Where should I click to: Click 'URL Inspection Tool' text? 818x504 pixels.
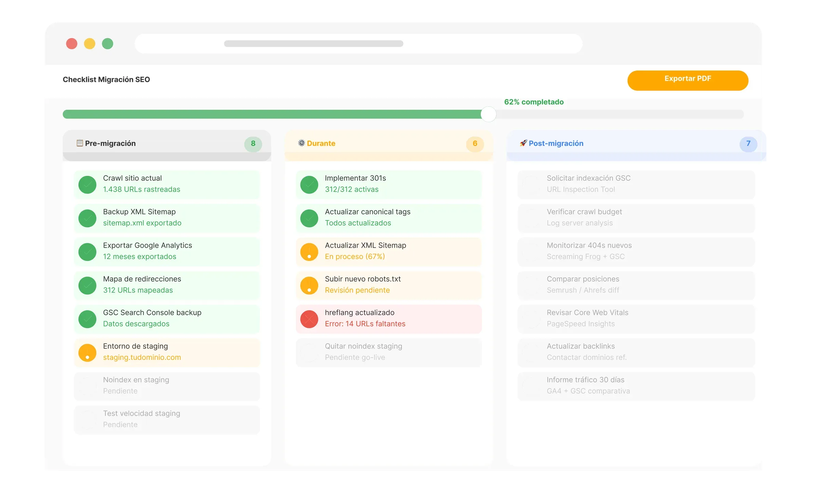[581, 189]
